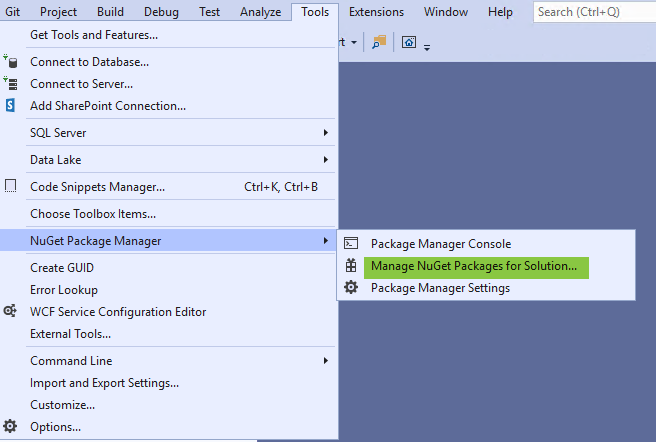Select Error Lookup
Image resolution: width=656 pixels, height=442 pixels.
(169, 289)
